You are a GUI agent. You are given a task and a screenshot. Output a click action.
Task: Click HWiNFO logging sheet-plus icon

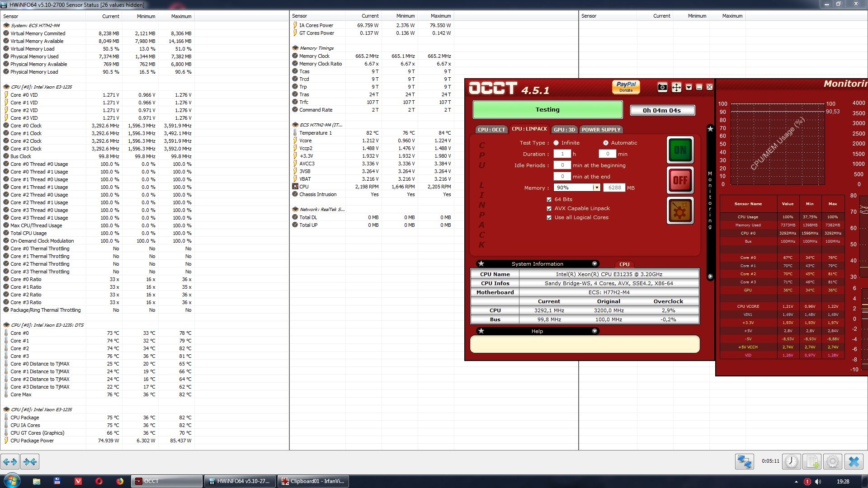tap(812, 461)
